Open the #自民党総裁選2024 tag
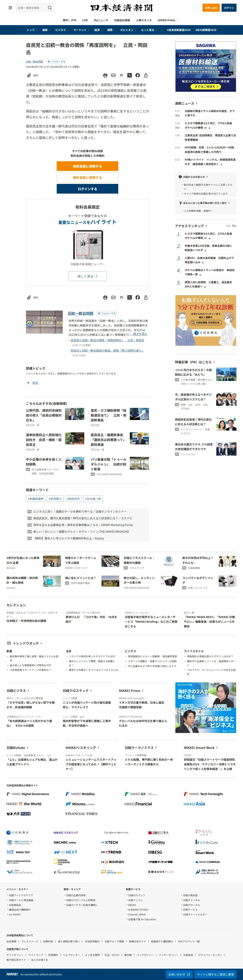The height and width of the screenshot is (980, 243). pos(179,30)
